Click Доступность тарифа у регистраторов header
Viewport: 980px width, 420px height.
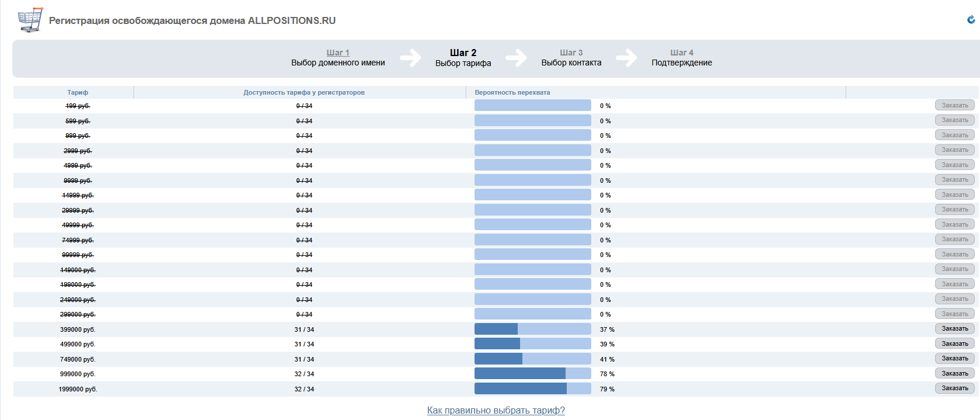point(304,92)
